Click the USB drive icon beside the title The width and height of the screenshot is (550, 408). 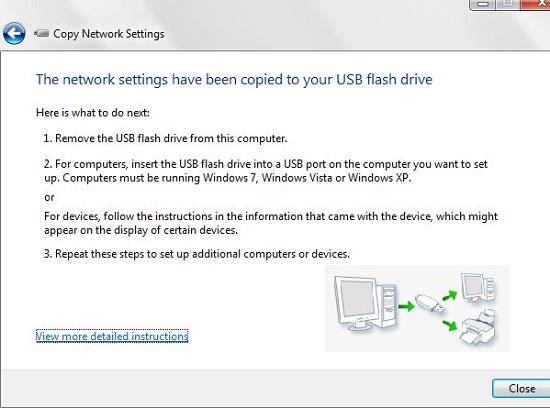[41, 33]
